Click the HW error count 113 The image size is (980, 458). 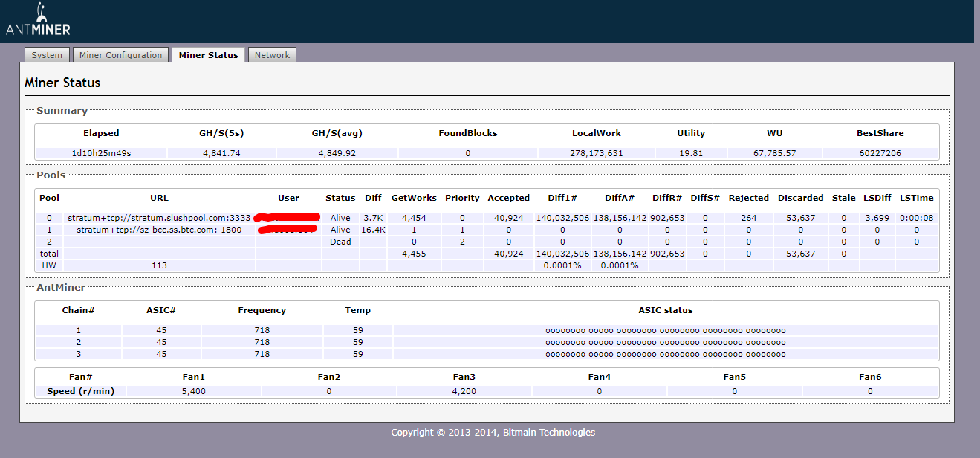[x=159, y=265]
